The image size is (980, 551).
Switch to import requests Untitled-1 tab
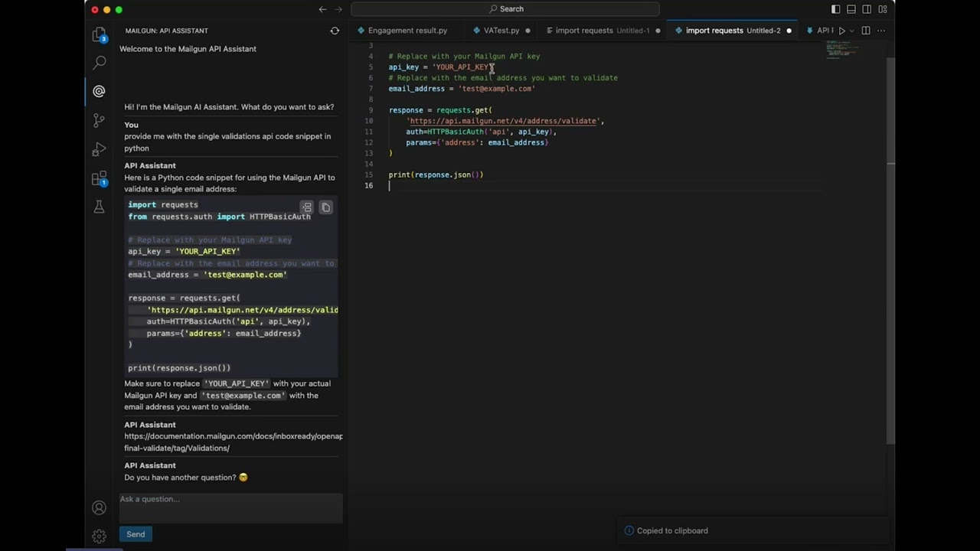[603, 31]
